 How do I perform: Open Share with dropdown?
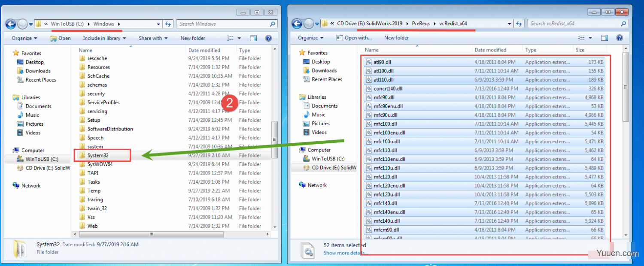(x=153, y=38)
